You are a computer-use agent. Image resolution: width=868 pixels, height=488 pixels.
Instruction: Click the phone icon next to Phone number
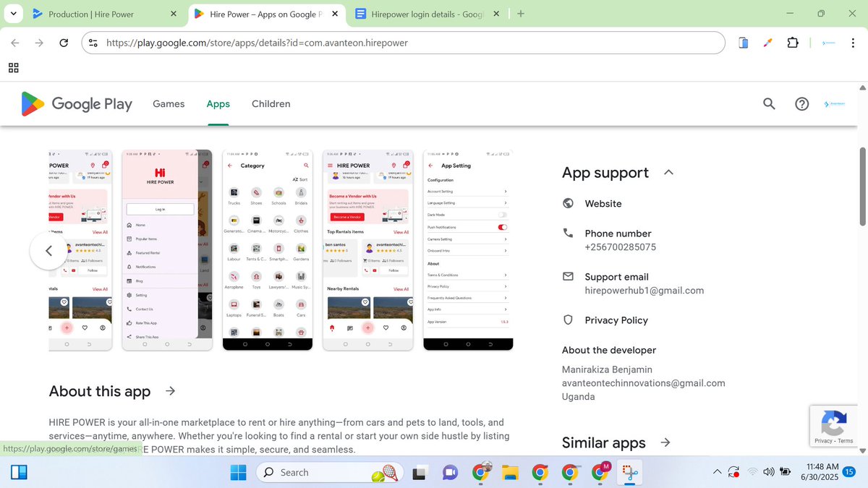coord(568,233)
